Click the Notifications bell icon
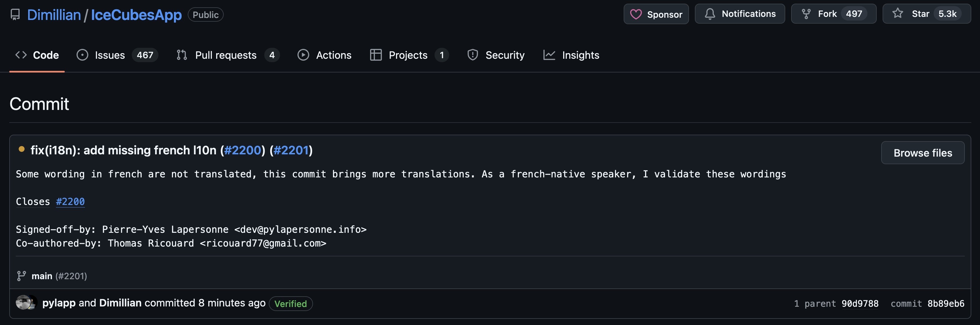The height and width of the screenshot is (325, 980). (x=710, y=14)
